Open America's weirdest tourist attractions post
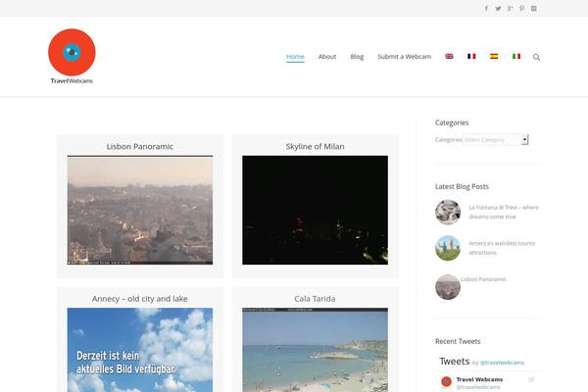588x392 pixels. coord(502,248)
